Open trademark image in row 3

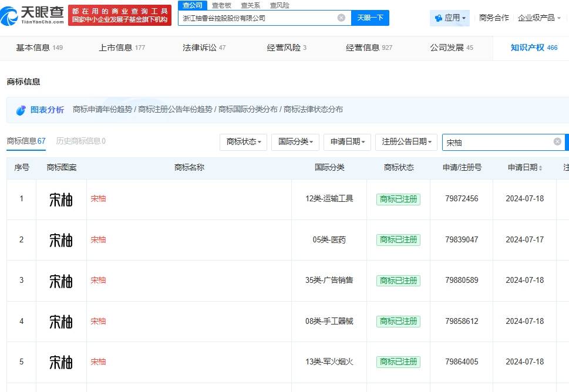coord(61,281)
